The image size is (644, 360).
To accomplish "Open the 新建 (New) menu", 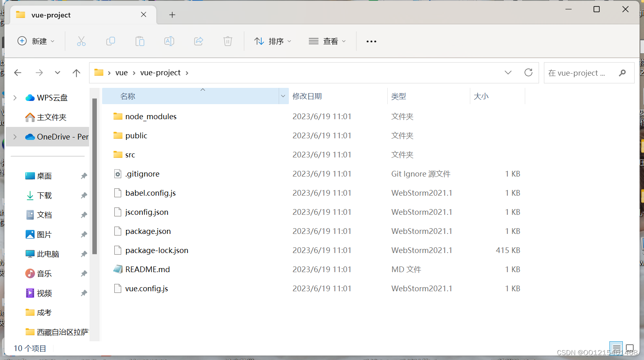I will pyautogui.click(x=36, y=41).
